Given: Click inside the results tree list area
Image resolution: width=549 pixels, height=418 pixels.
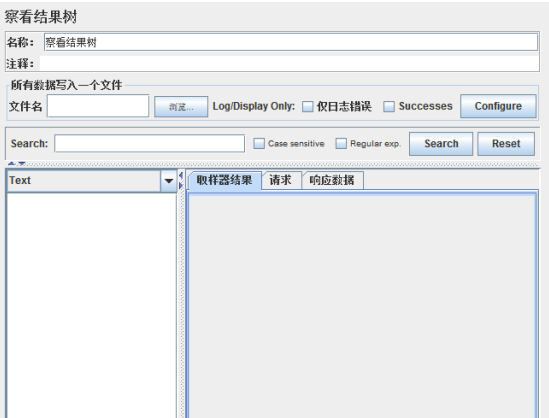Looking at the screenshot, I should pyautogui.click(x=91, y=305).
